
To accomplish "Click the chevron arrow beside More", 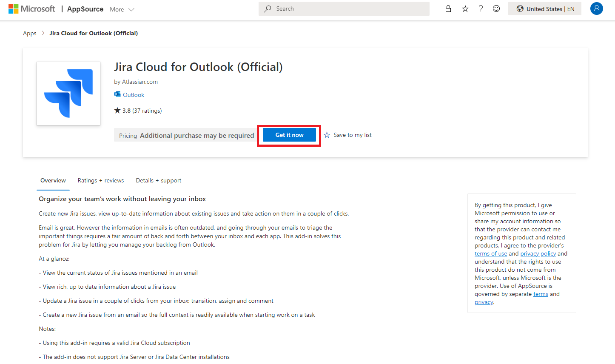I will point(131,9).
